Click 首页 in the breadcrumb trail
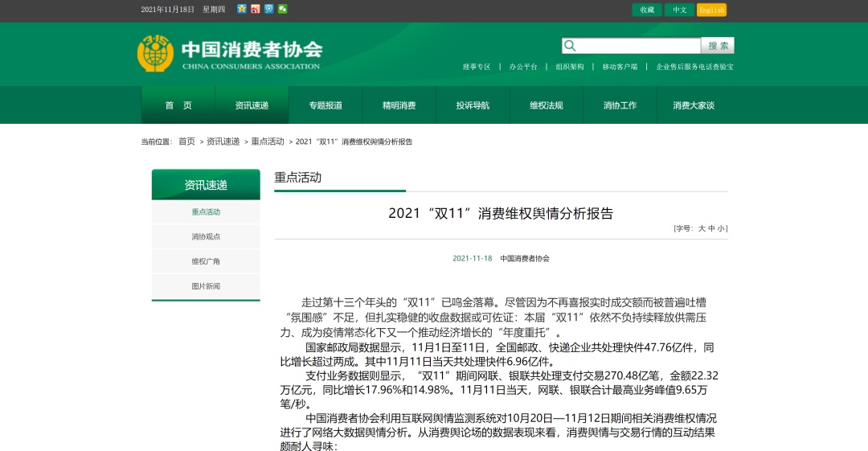The image size is (868, 451). (186, 141)
